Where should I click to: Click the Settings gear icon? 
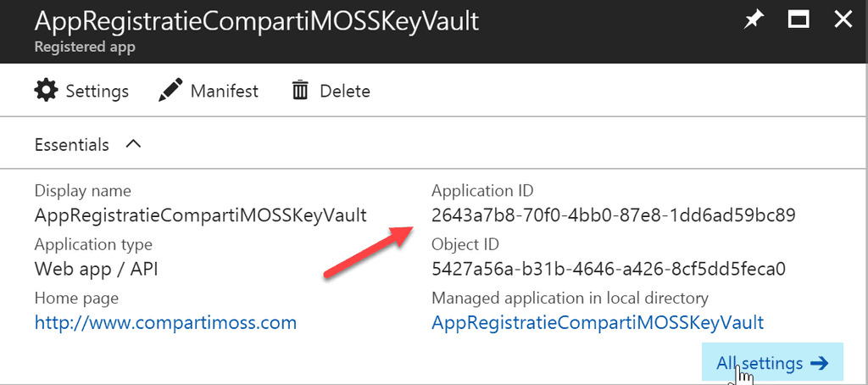[47, 90]
